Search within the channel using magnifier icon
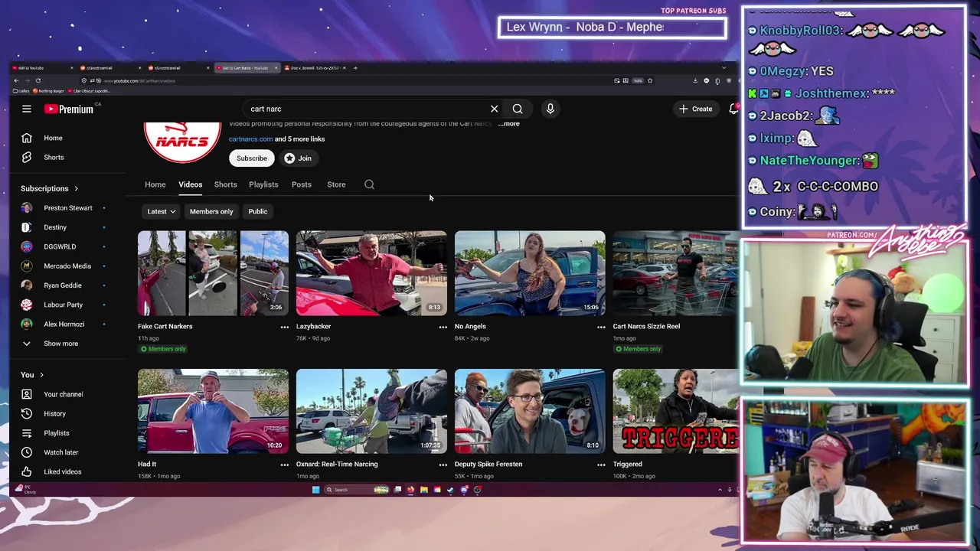The image size is (980, 551). [369, 184]
